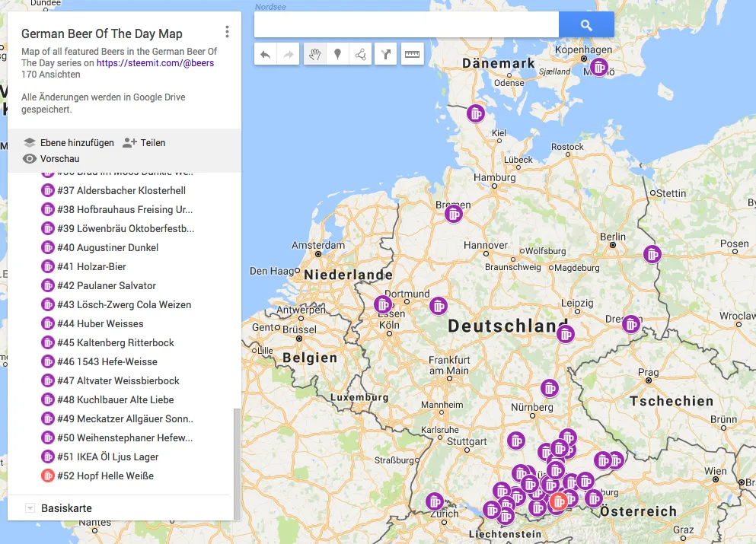Open the steemit.com/@beers link

(x=155, y=62)
